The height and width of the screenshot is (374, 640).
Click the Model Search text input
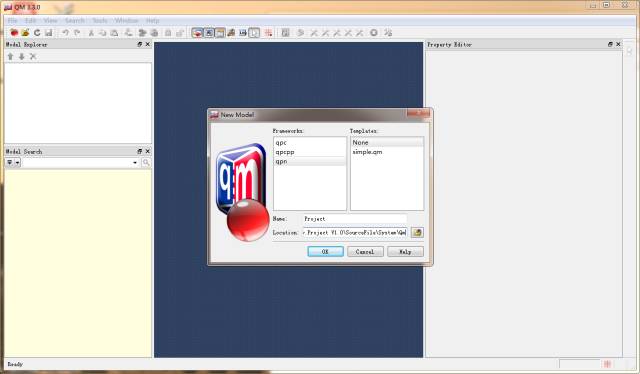coord(77,163)
